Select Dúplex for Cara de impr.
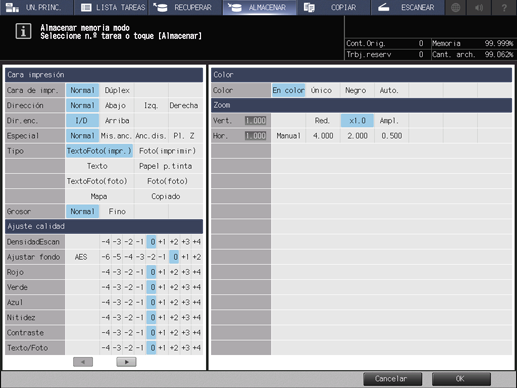Viewport: 517px width, 388px height. click(117, 90)
